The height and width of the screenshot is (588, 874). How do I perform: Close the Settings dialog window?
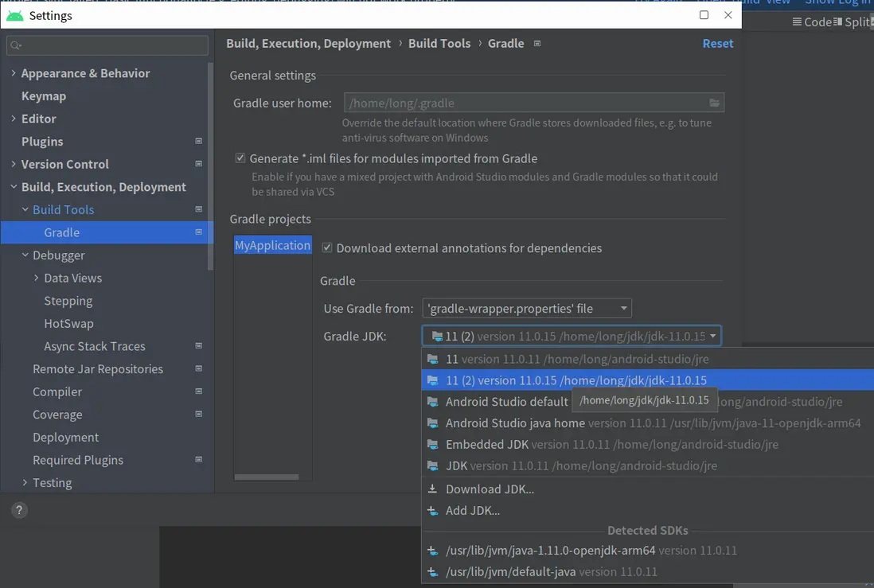coord(728,15)
